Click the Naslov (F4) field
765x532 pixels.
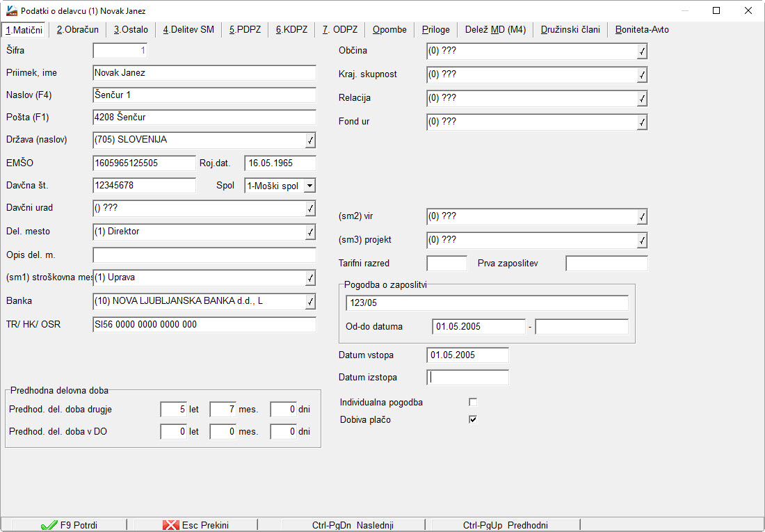point(204,95)
